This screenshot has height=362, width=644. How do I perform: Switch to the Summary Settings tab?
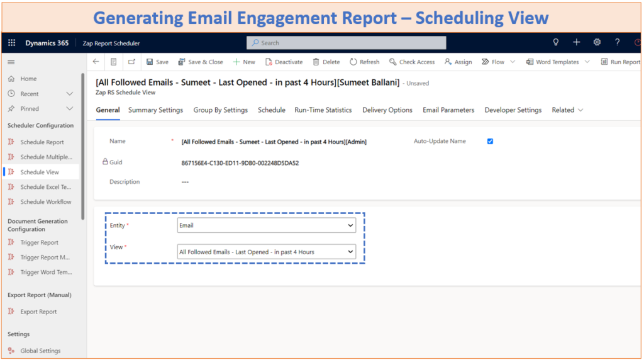[155, 110]
